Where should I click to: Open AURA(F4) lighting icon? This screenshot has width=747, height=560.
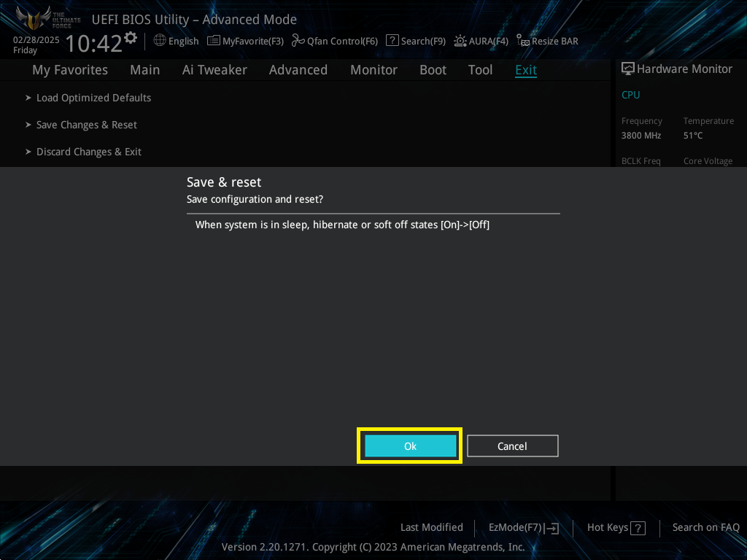click(x=460, y=41)
